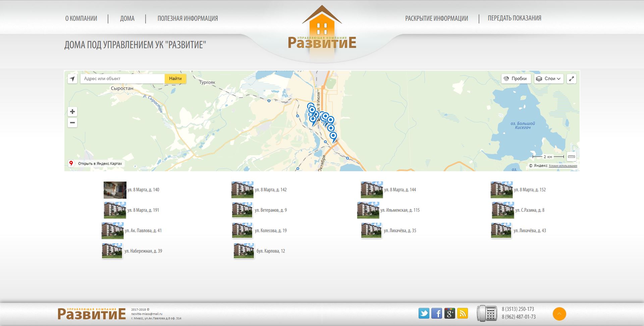Click the Найти search button

coord(175,79)
